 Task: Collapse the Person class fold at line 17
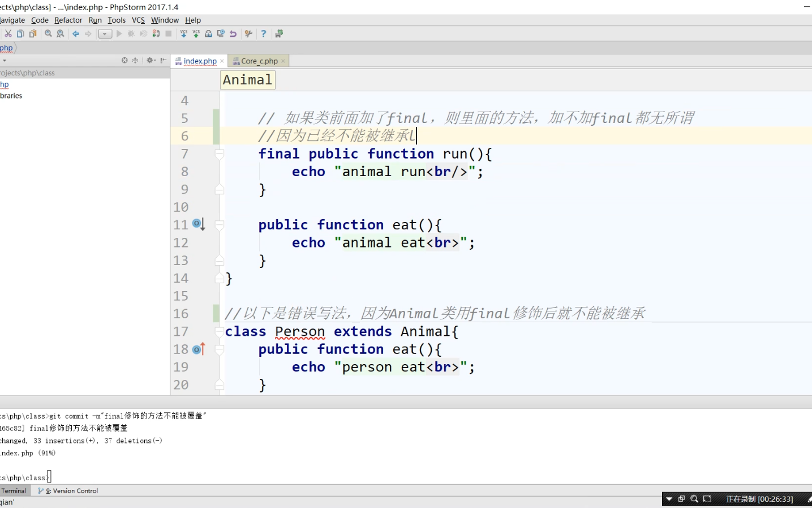(x=220, y=331)
